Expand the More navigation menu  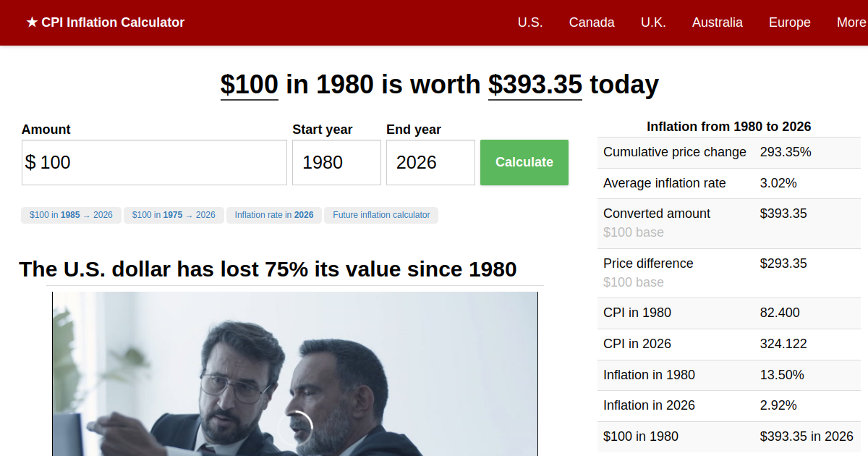[x=851, y=22]
